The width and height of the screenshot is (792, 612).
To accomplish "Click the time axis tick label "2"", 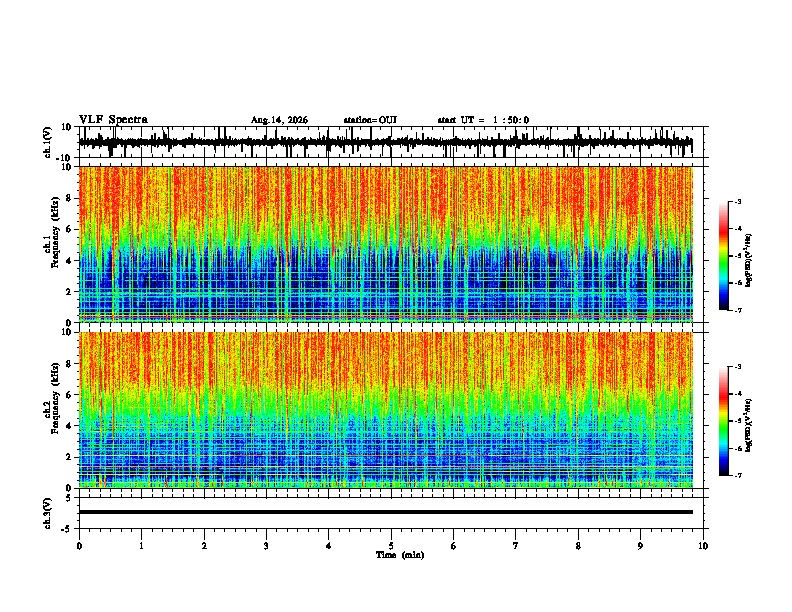I will pyautogui.click(x=204, y=546).
